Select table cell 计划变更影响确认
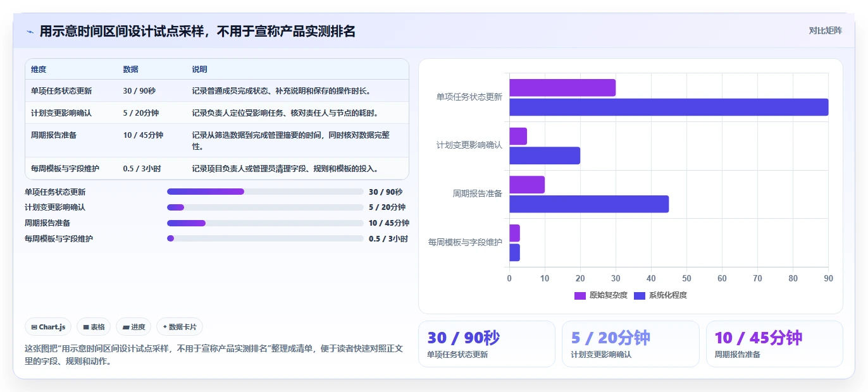The width and height of the screenshot is (868, 392). (x=61, y=113)
